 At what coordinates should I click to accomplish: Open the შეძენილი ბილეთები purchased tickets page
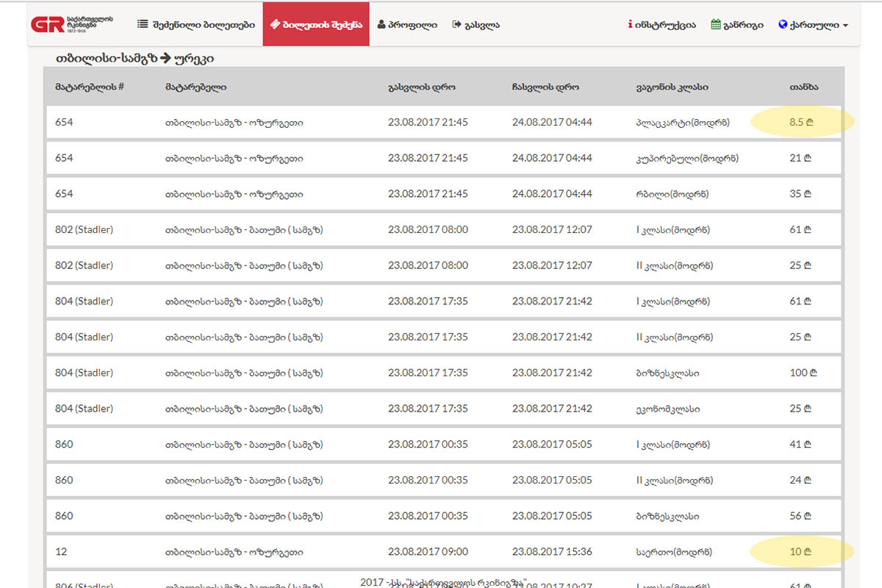[x=196, y=24]
